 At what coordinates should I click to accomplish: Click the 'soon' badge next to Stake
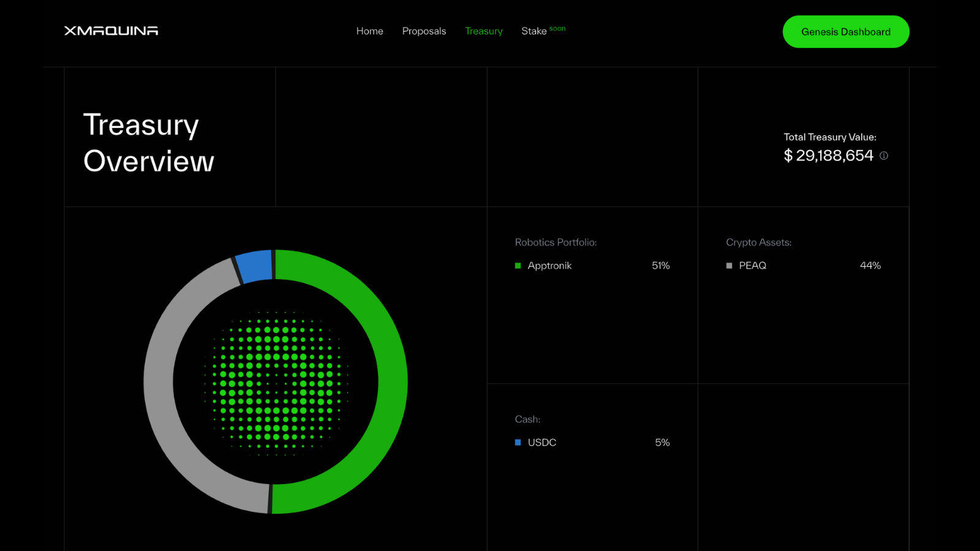[557, 28]
